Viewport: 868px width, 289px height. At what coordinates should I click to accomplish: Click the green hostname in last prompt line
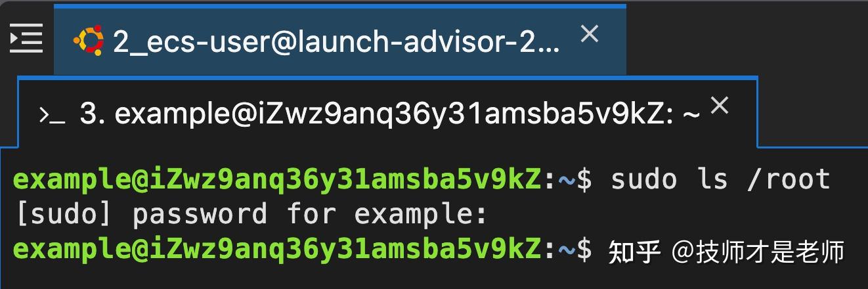[x=278, y=250]
